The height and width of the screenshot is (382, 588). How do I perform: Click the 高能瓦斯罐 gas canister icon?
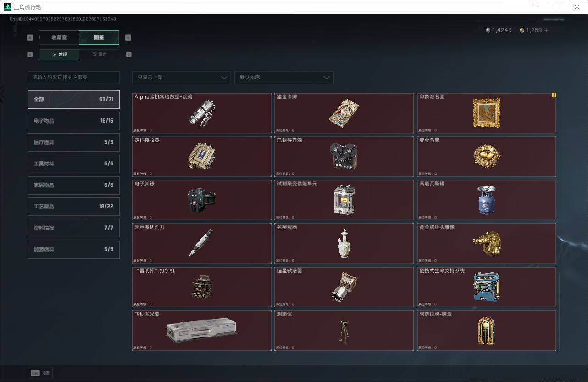coord(487,200)
